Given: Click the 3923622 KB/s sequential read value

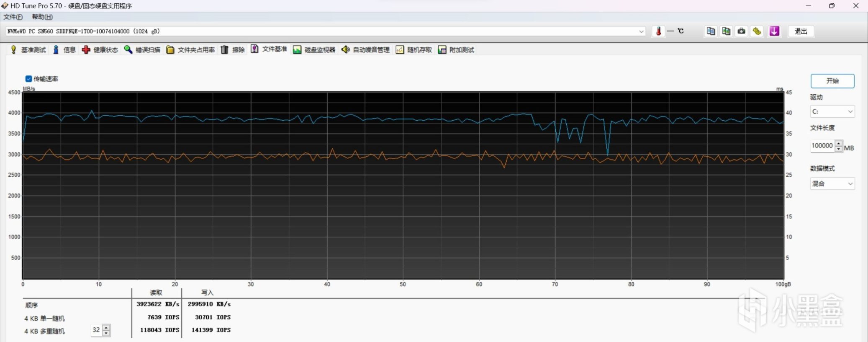Looking at the screenshot, I should tap(158, 304).
